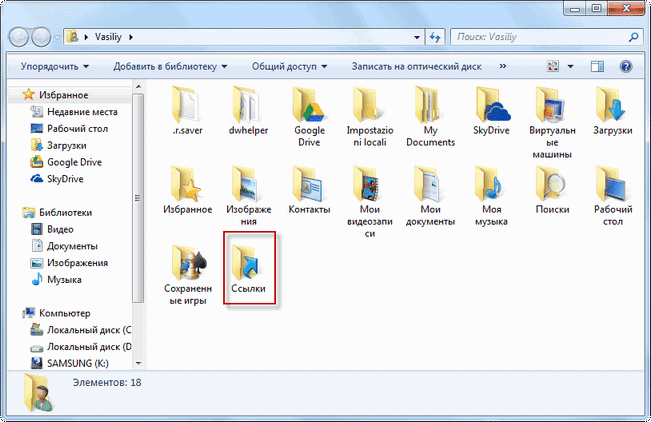Select the Загрузки folder in file pane
This screenshot has height=422, width=651.
click(612, 110)
